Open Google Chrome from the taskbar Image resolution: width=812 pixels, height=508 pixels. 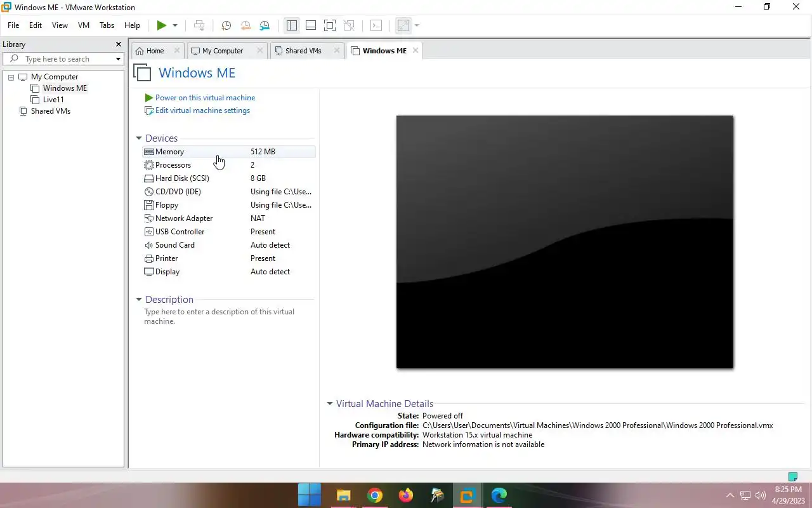click(x=375, y=495)
